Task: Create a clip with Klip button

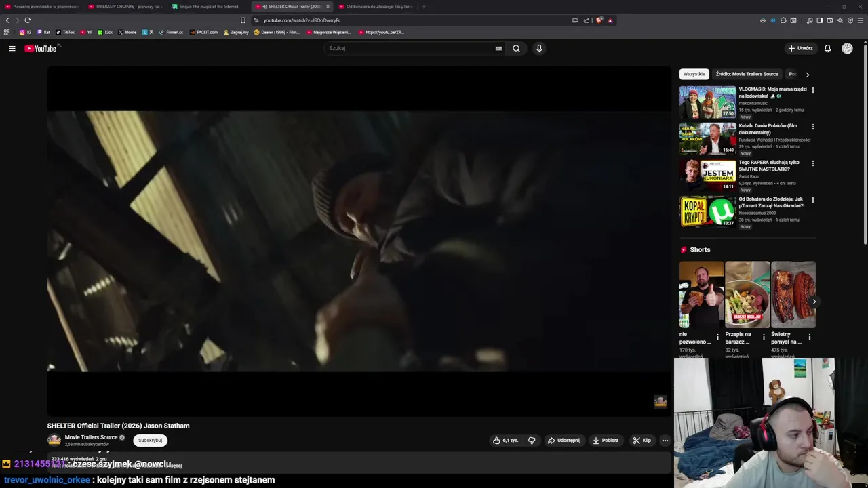Action: point(642,441)
